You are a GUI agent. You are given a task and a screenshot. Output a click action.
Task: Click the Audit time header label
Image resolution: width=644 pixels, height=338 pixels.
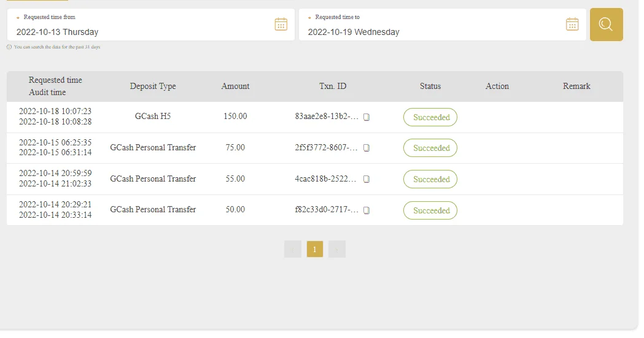(47, 92)
